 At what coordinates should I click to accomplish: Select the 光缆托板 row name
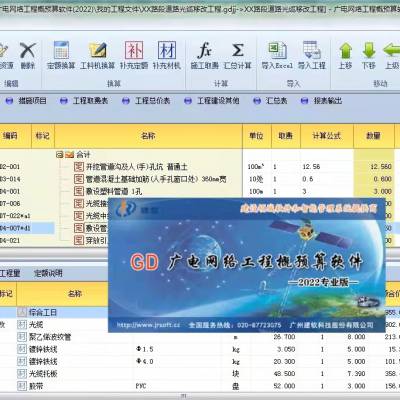coord(43,374)
